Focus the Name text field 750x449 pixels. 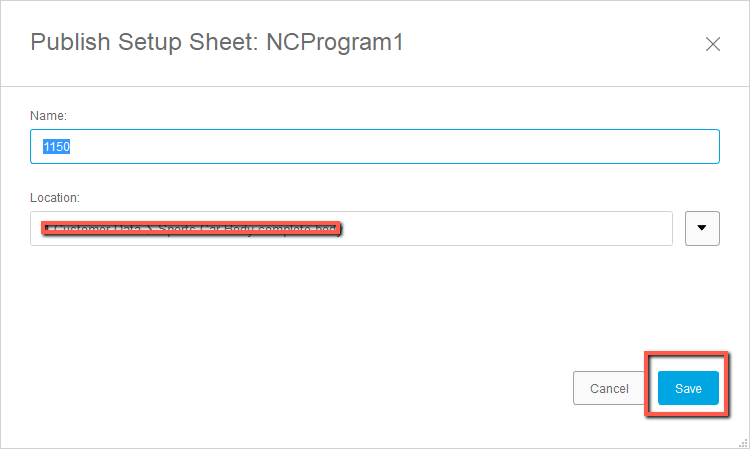(x=375, y=147)
